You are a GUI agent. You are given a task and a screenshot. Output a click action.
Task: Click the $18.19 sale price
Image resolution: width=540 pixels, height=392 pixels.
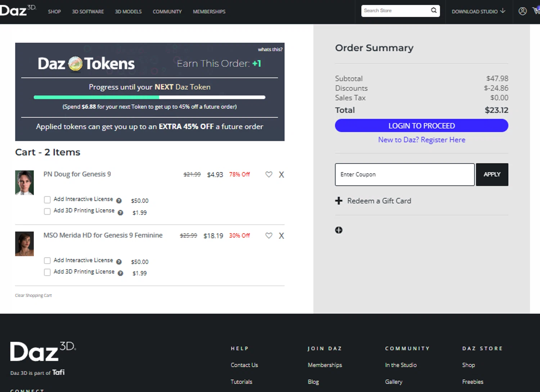tap(213, 236)
